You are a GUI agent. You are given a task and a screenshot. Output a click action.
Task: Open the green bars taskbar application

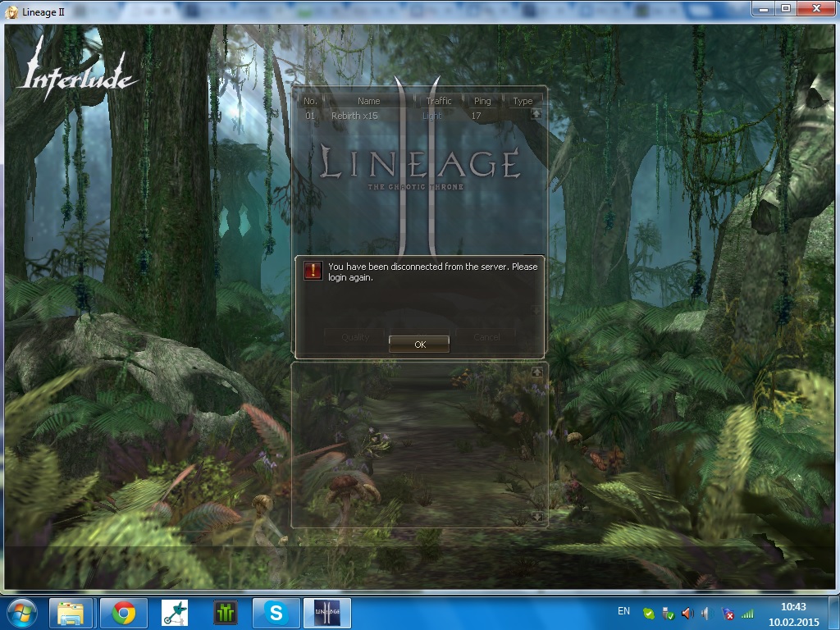(226, 613)
